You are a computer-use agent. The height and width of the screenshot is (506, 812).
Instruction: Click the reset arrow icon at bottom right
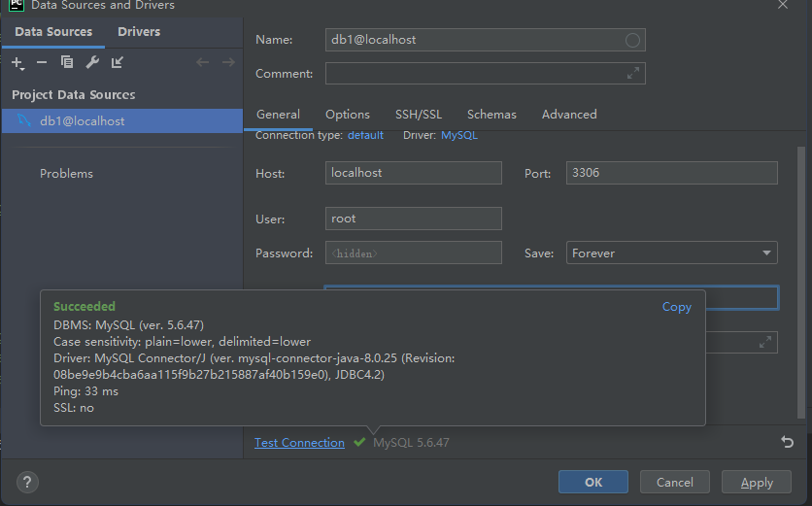[x=787, y=442]
